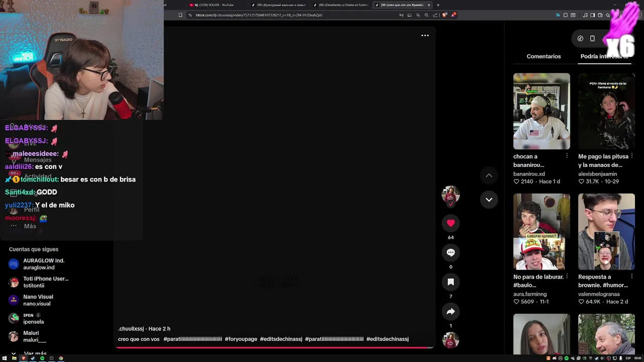Open alexisbenjaamin profile link

coord(597,174)
